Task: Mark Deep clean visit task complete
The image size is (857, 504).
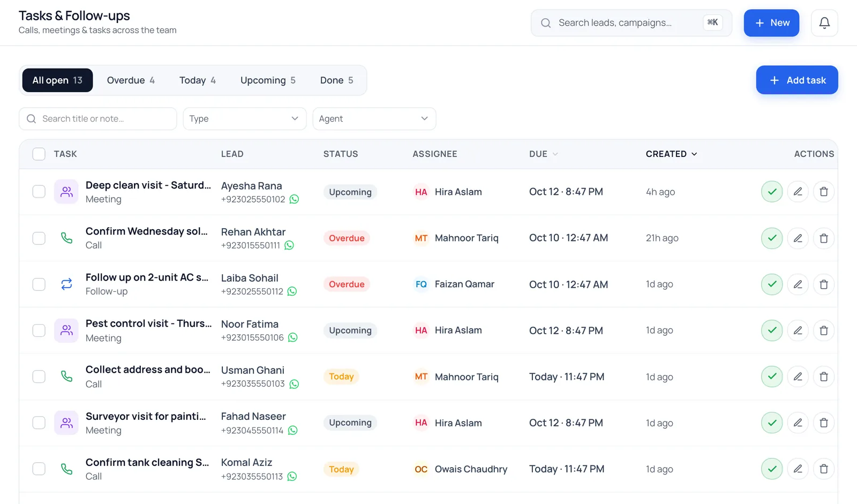Action: [x=772, y=192]
